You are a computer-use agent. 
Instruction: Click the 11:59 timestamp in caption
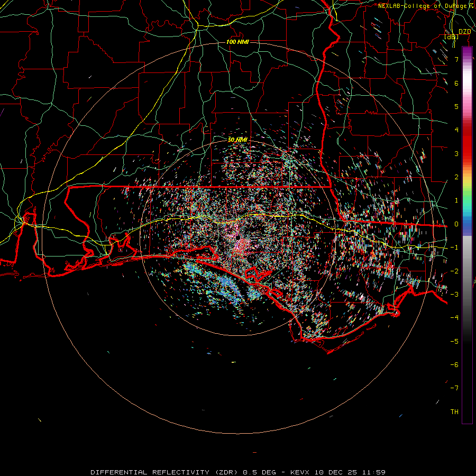[x=375, y=472]
